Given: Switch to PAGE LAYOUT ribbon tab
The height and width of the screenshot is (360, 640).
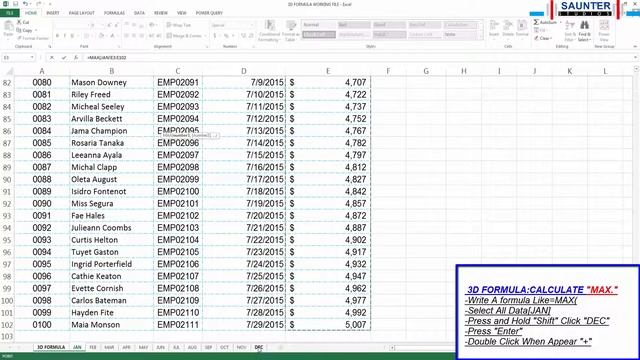Looking at the screenshot, I should pos(81,13).
